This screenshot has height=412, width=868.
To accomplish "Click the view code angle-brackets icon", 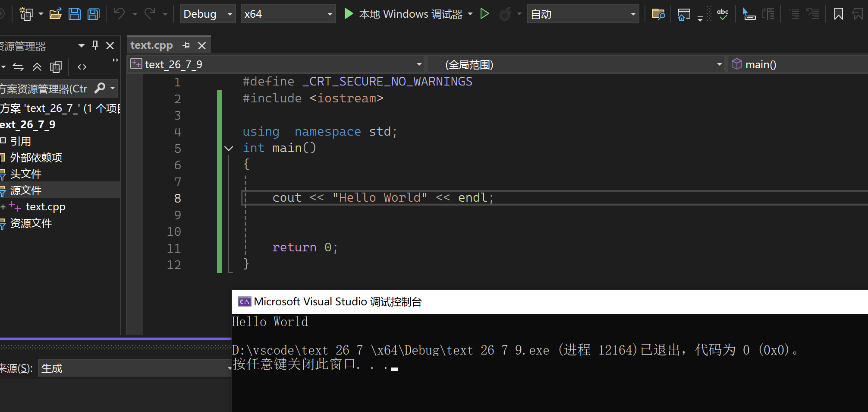I will (x=82, y=67).
